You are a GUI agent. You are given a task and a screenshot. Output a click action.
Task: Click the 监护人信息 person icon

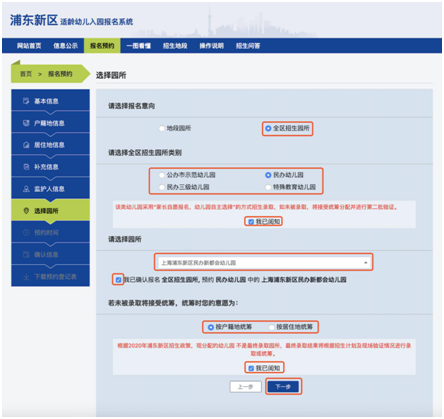coord(26,189)
